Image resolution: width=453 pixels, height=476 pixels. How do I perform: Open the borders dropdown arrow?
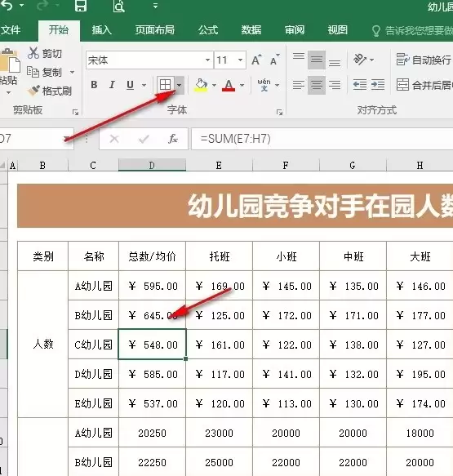(180, 85)
